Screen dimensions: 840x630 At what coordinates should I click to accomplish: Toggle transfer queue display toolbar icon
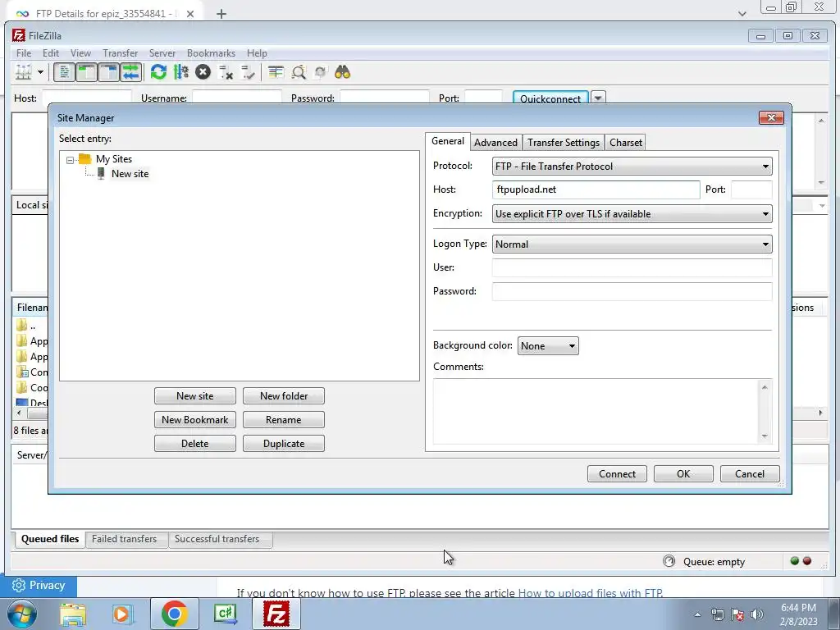(x=130, y=72)
